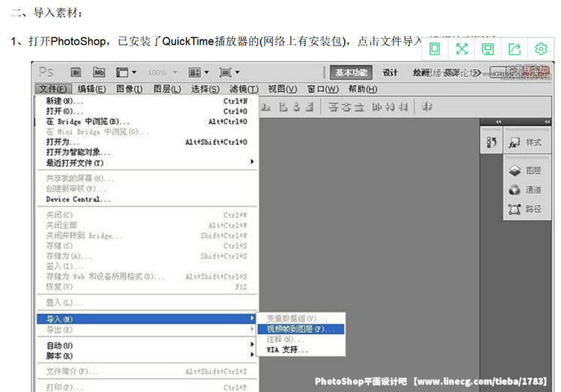
Task: Select 在 Bridge 中浏览(B)... menu item
Action: 147,122
